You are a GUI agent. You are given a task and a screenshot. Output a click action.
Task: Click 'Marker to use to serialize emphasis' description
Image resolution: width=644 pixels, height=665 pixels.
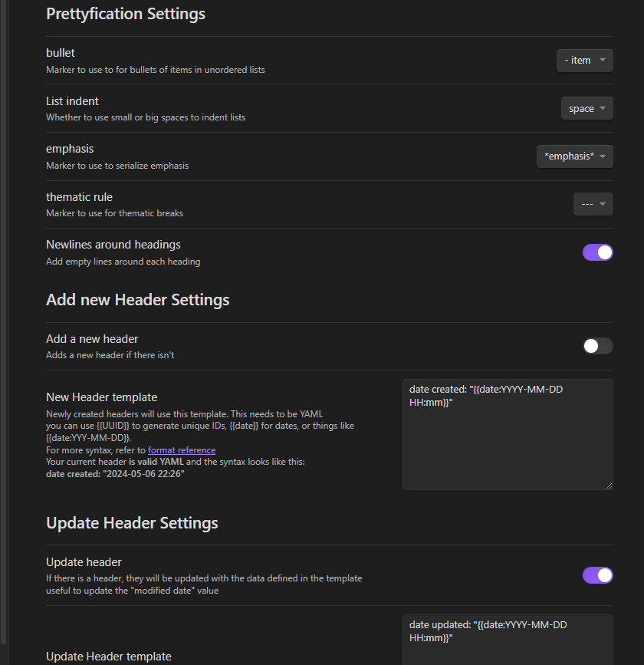[117, 166]
